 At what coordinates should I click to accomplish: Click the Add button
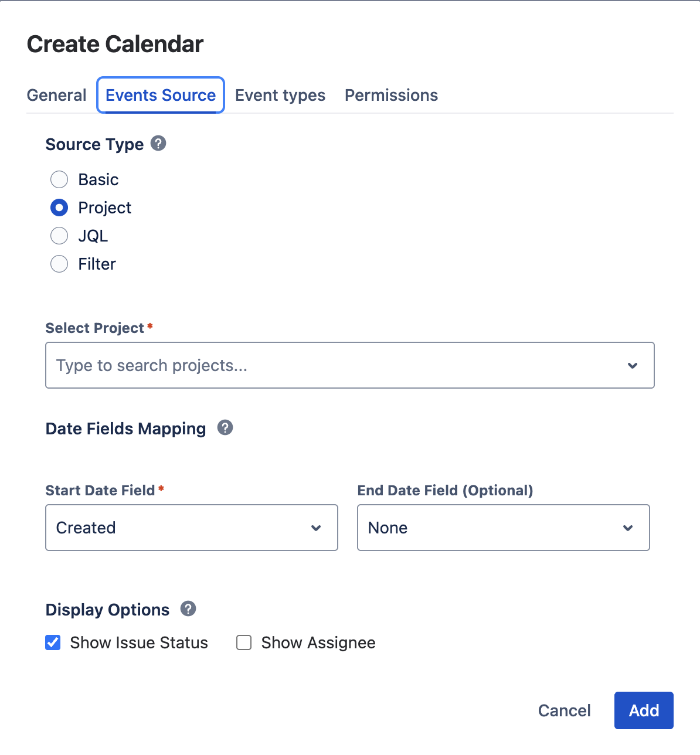point(644,710)
